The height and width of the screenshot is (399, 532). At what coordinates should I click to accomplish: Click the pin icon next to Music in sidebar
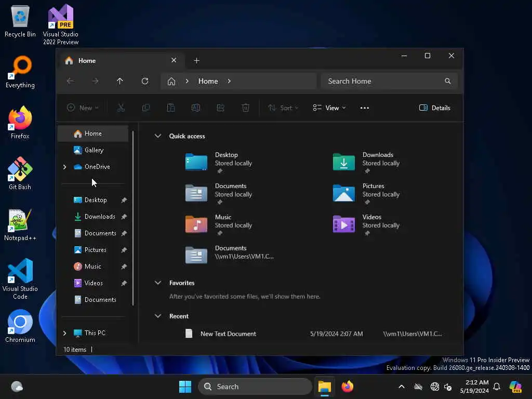(124, 267)
